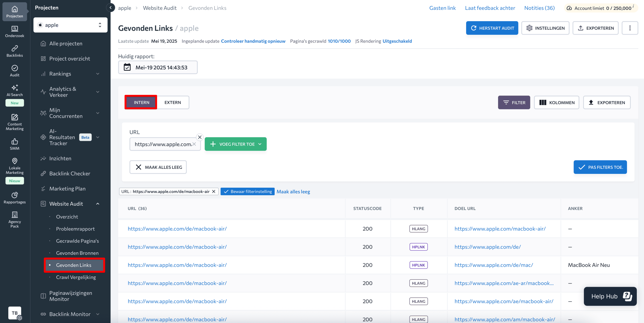Collapse the sidebar with the arrow button
Image resolution: width=644 pixels, height=323 pixels.
coord(110,8)
